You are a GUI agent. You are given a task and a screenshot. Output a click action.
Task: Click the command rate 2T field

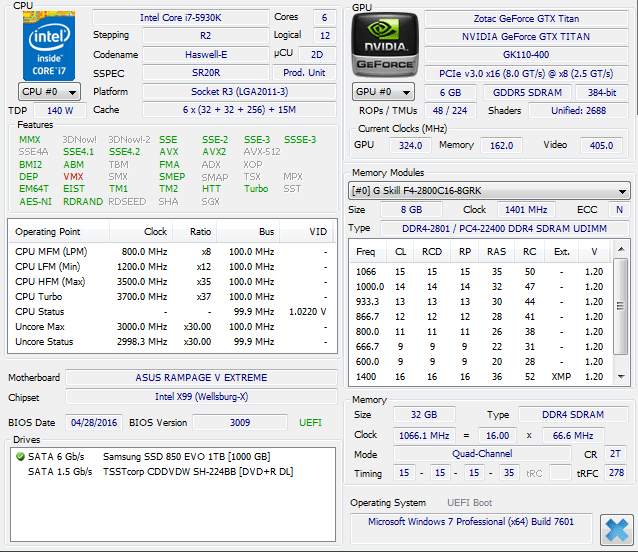(x=615, y=454)
